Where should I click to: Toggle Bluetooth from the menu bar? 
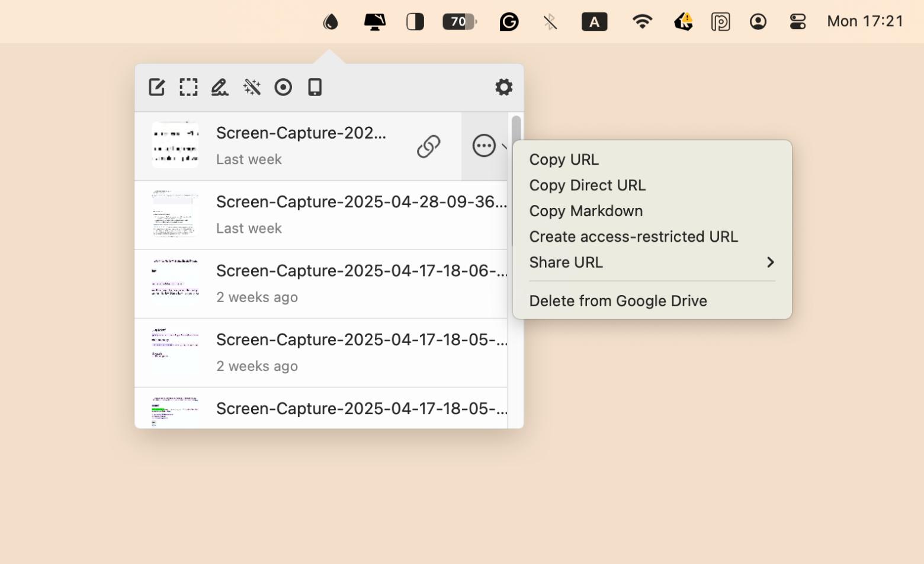click(550, 22)
